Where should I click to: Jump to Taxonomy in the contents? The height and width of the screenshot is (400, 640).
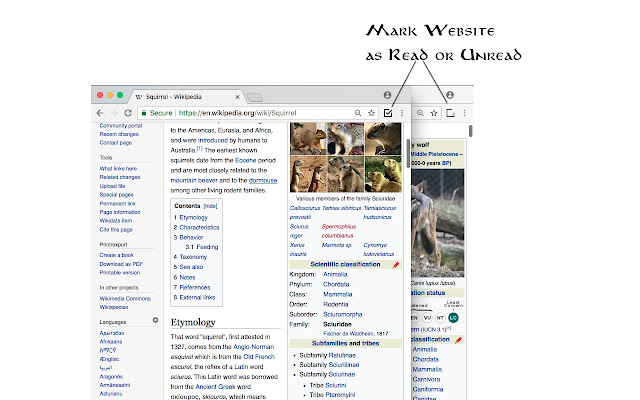coord(193,257)
